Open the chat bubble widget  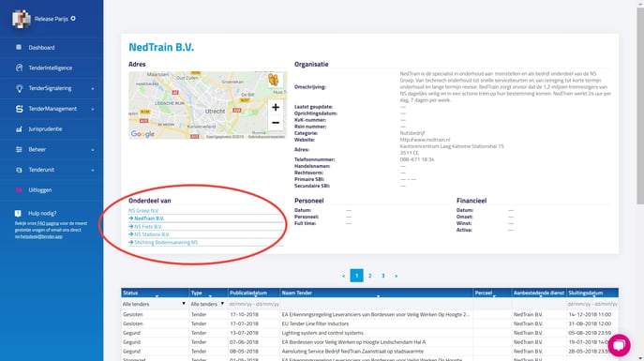[619, 345]
